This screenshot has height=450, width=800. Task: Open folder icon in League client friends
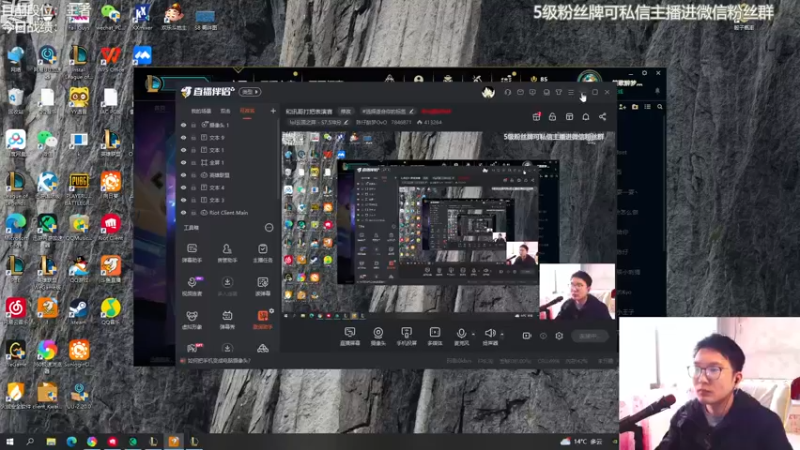635,107
